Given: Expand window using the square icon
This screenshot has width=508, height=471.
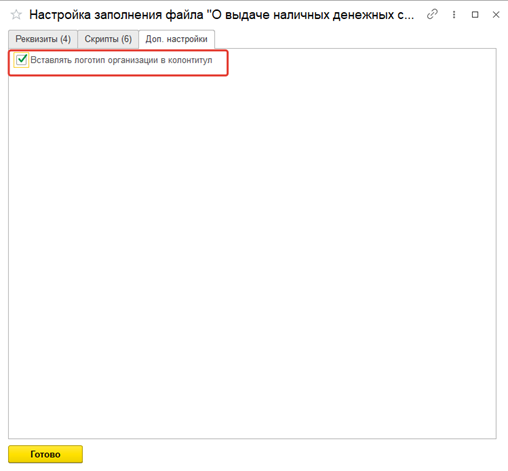Looking at the screenshot, I should tap(475, 15).
